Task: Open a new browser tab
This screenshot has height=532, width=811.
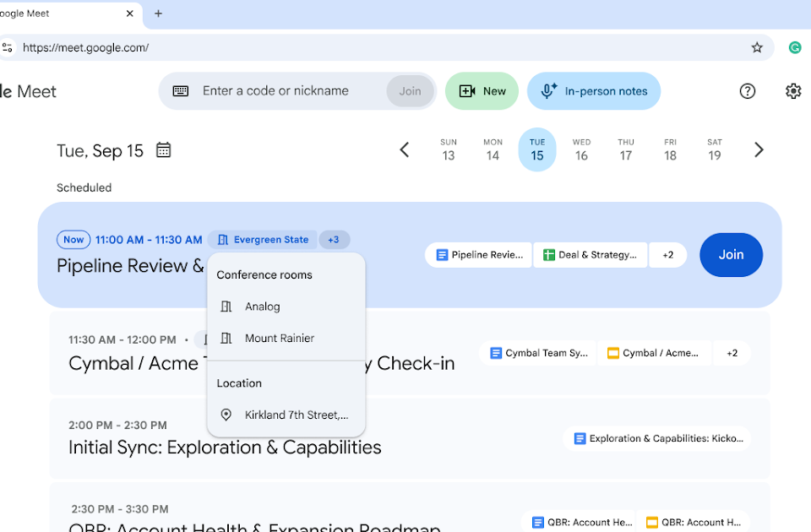Action: click(158, 14)
